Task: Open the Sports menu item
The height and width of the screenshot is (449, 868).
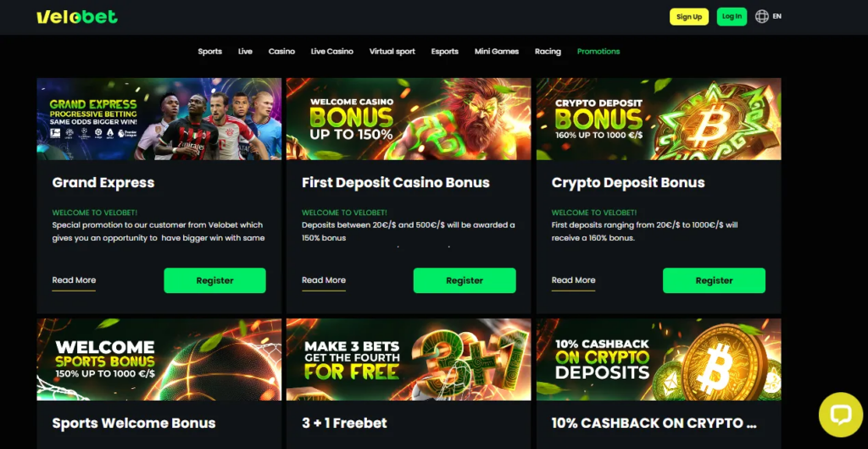Action: 210,52
